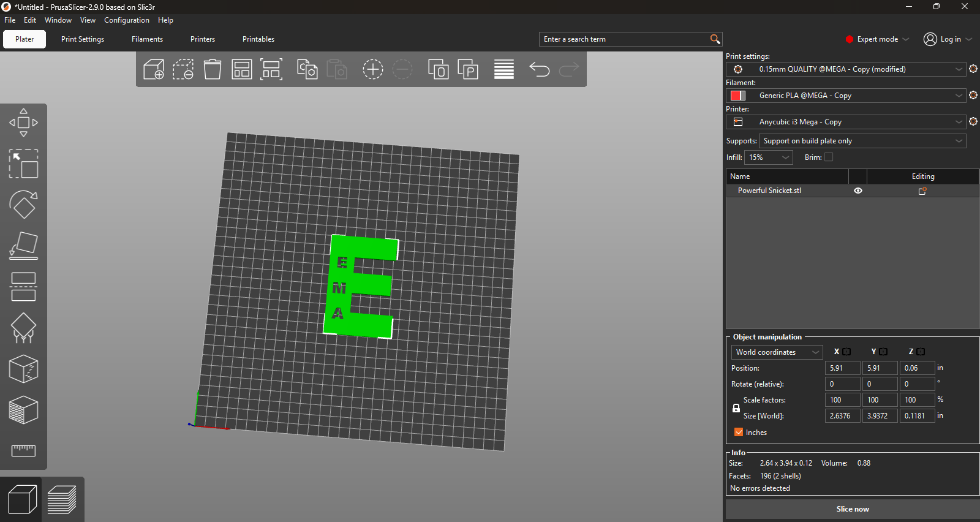Select the Seam painting cube tool

(x=23, y=369)
